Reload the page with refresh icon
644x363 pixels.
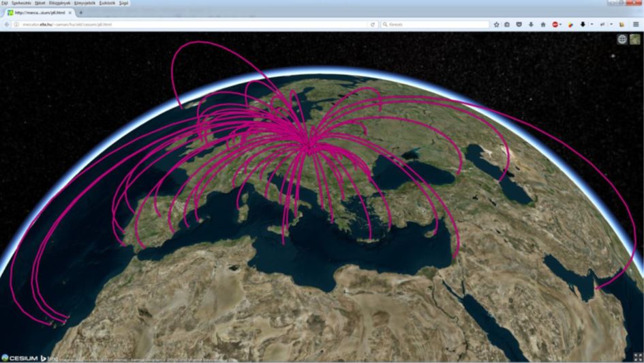click(x=373, y=25)
